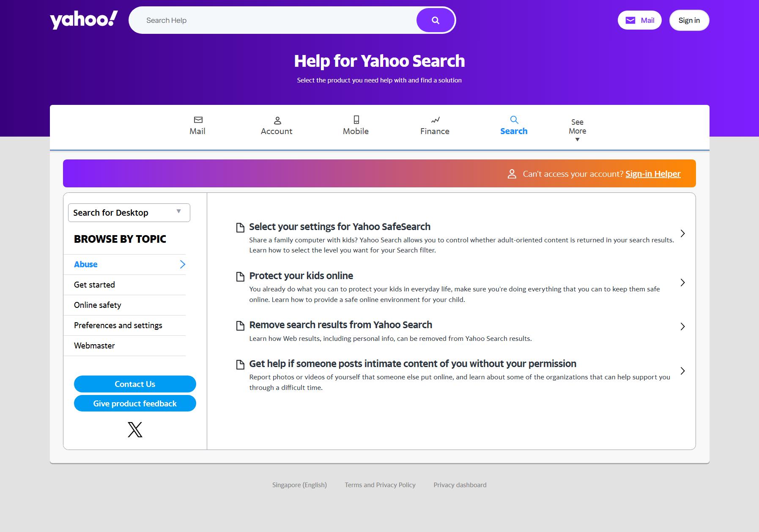This screenshot has height=532, width=759.
Task: Click the Contact Us button
Action: click(x=135, y=384)
